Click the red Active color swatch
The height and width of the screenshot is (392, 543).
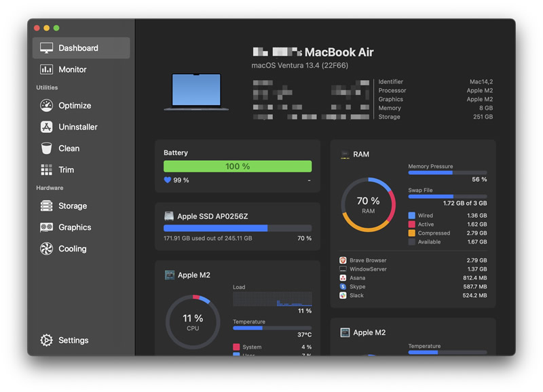coord(412,224)
